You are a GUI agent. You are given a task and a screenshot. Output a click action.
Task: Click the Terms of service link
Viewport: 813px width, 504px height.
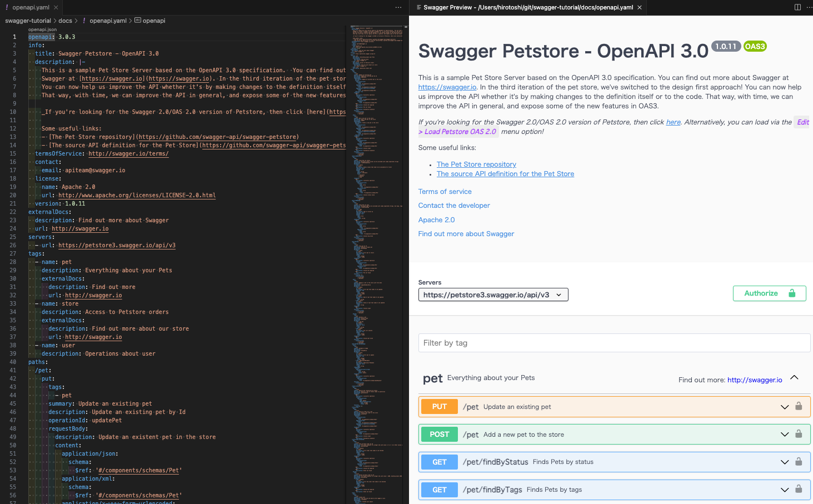(x=445, y=192)
